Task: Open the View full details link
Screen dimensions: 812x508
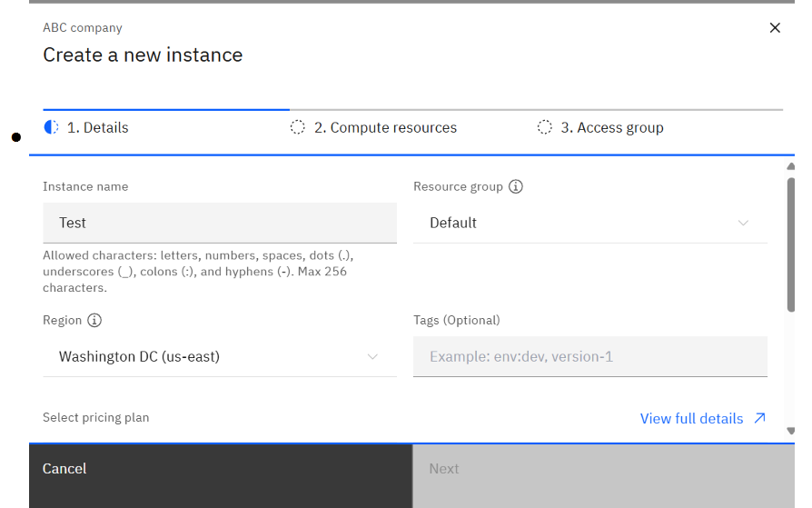Action: click(691, 418)
